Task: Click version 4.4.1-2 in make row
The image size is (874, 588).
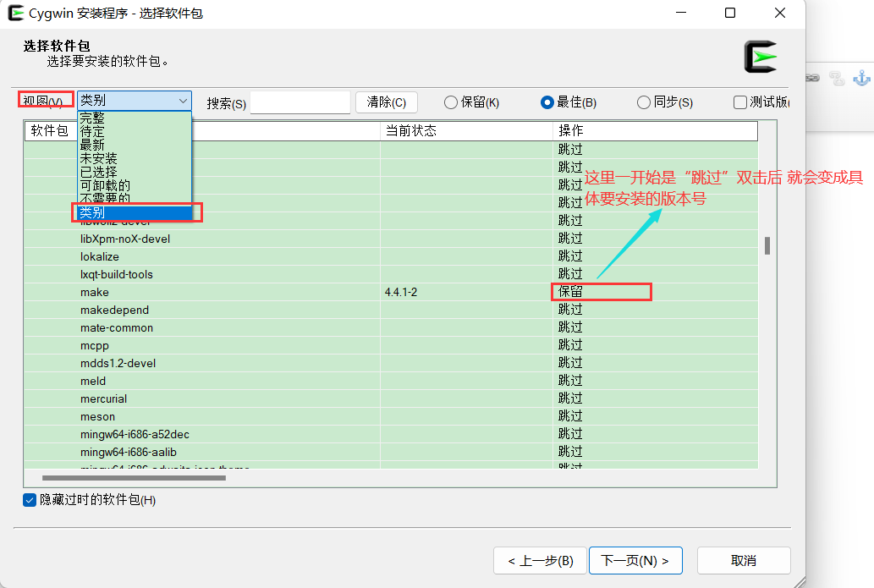Action: 401,293
